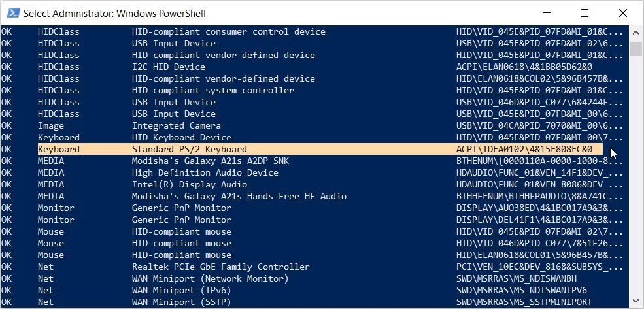The image size is (644, 309).
Task: Click the Integrated Camera line
Action: (x=176, y=125)
